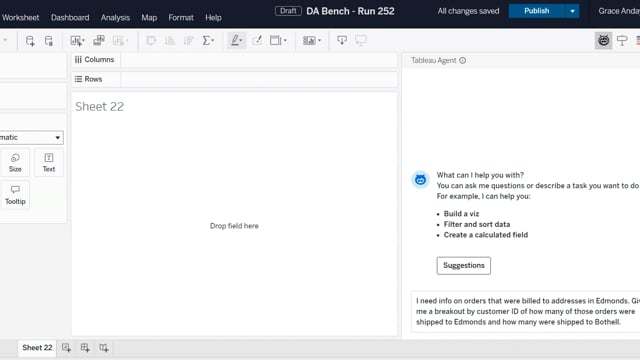
Task: Open the mark type Automatic dropdown
Action: [31, 137]
